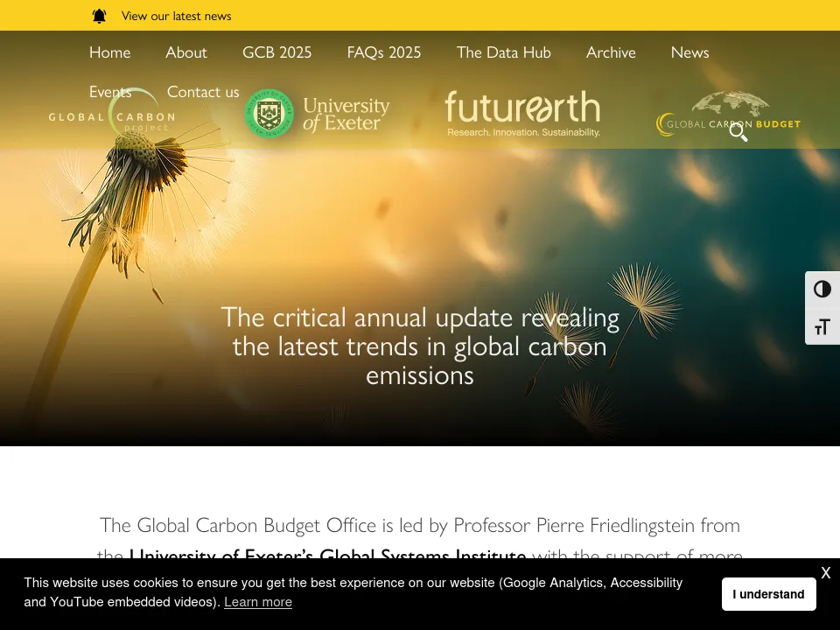Viewport: 840px width, 630px height.
Task: Click the Global Carbon Budget logo
Action: (x=728, y=114)
